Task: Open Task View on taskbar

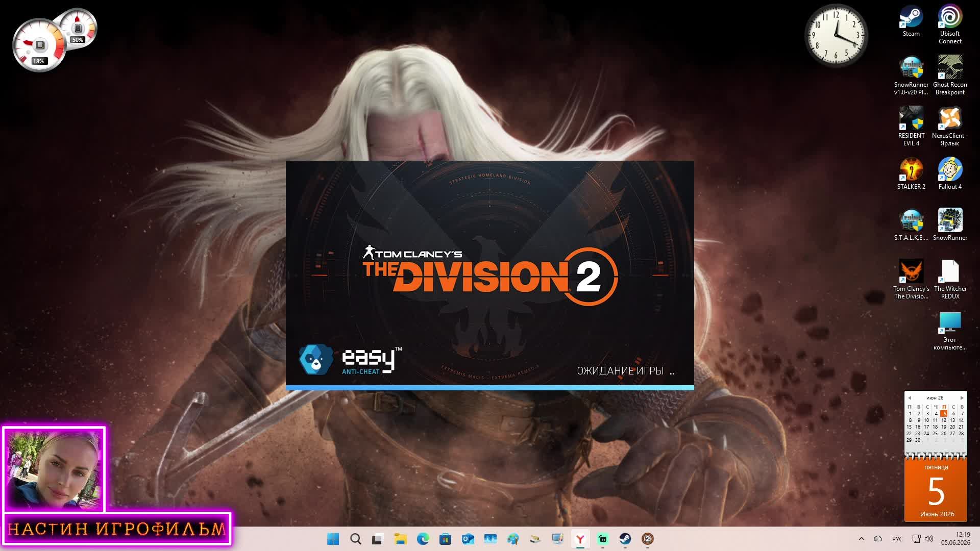Action: point(378,539)
